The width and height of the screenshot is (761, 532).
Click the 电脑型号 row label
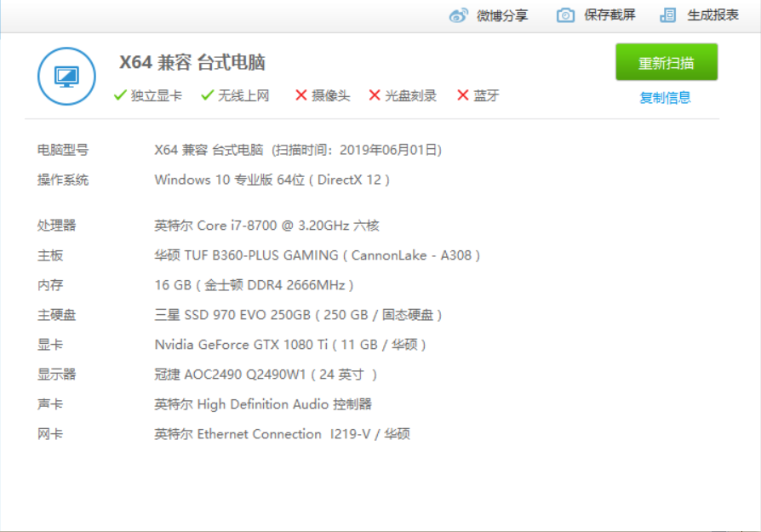click(x=63, y=150)
